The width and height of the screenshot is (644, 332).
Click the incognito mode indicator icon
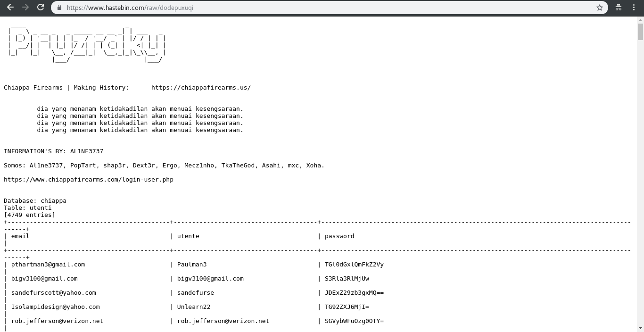619,8
